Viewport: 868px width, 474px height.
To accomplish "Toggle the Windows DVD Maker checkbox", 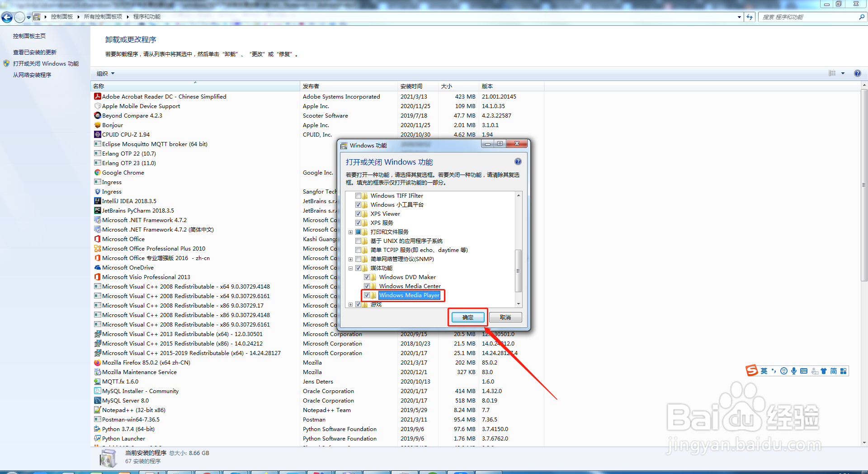I will pos(367,277).
